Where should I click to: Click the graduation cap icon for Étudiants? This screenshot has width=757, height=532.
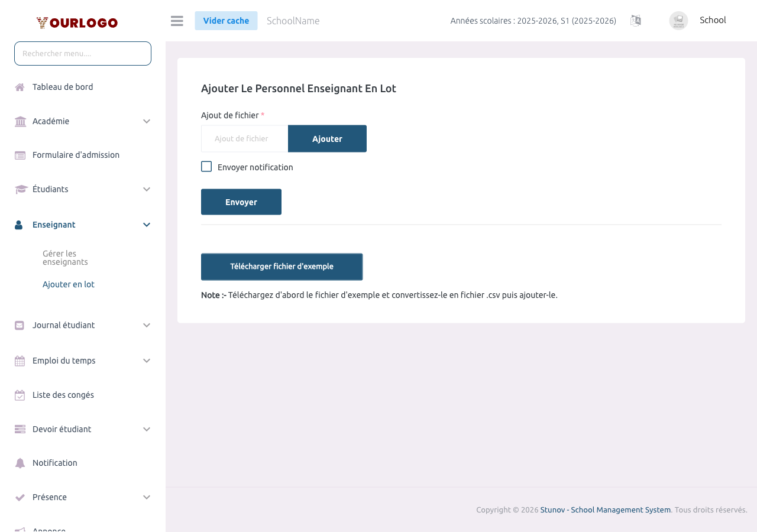click(x=20, y=189)
